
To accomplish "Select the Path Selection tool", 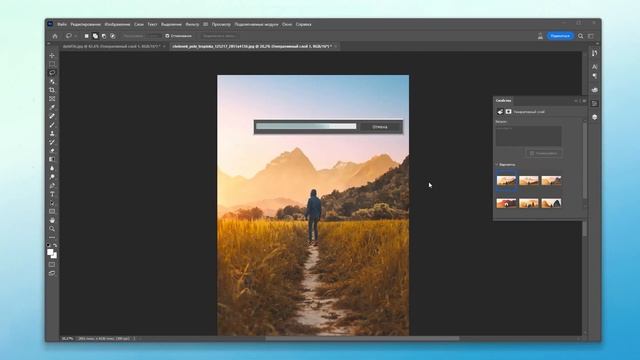I will click(52, 203).
